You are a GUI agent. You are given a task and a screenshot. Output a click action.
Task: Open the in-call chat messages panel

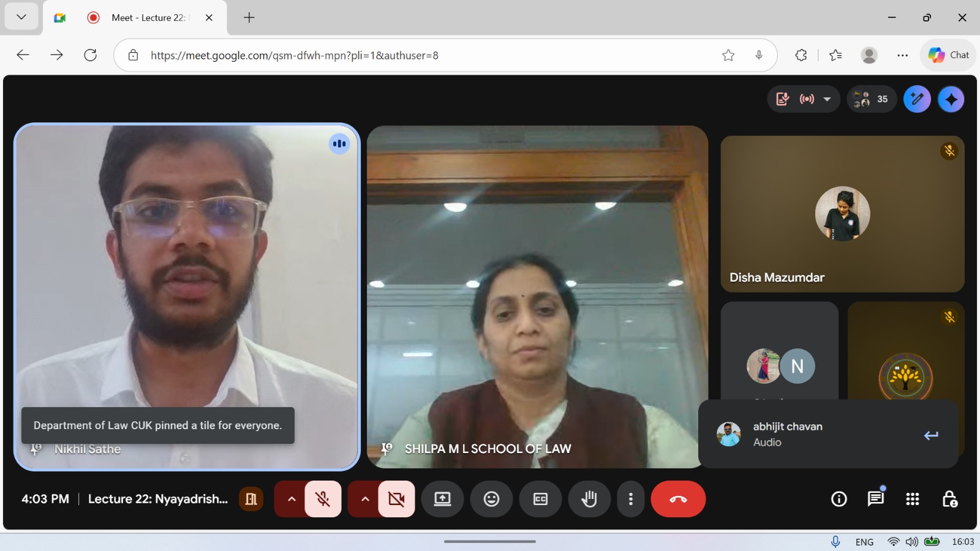pyautogui.click(x=875, y=500)
